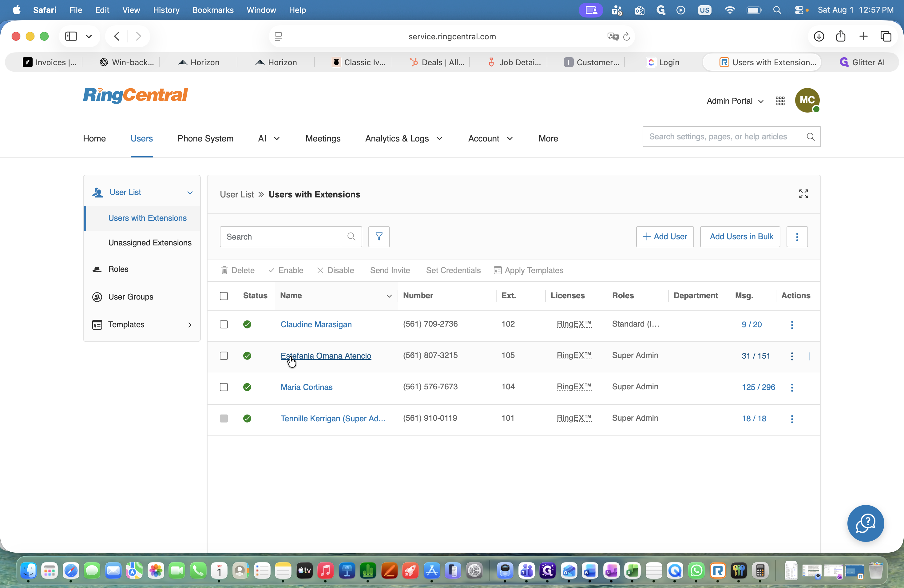Click the User Groups icon in sidebar
This screenshot has height=588, width=904.
click(x=97, y=297)
